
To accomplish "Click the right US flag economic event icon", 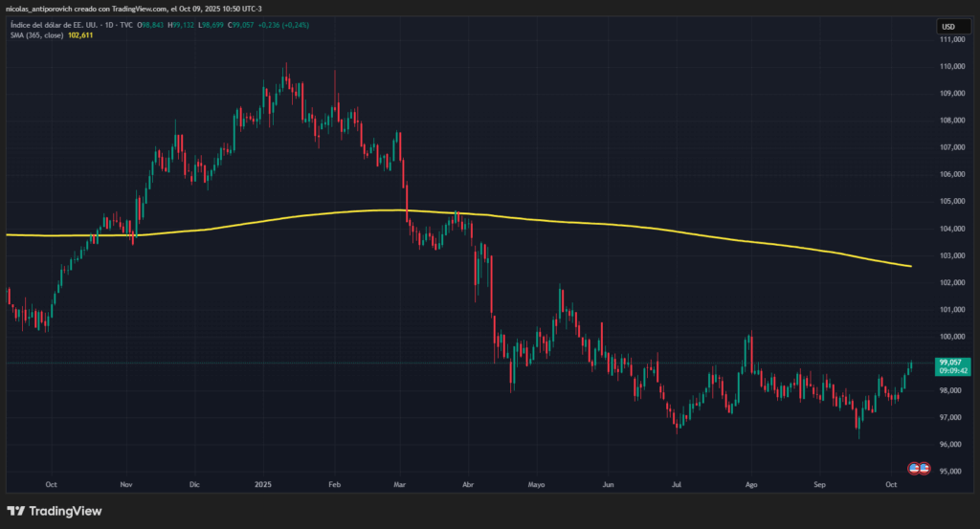I will coord(924,468).
